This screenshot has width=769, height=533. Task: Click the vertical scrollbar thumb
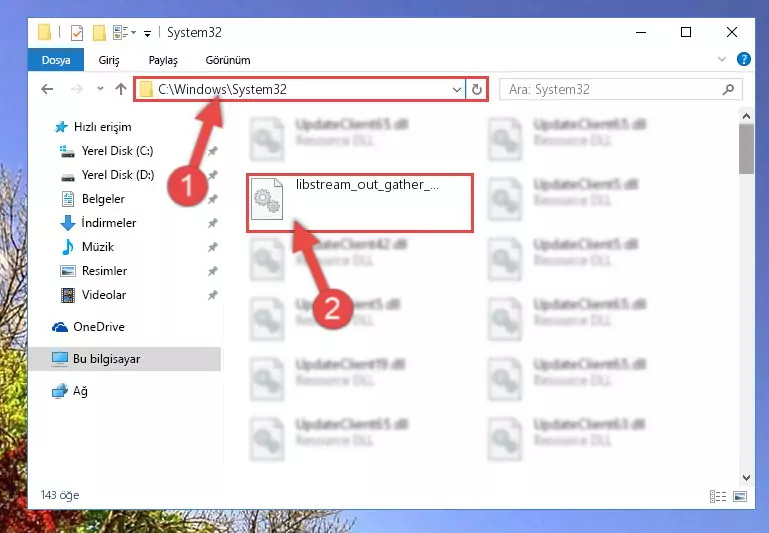point(746,149)
